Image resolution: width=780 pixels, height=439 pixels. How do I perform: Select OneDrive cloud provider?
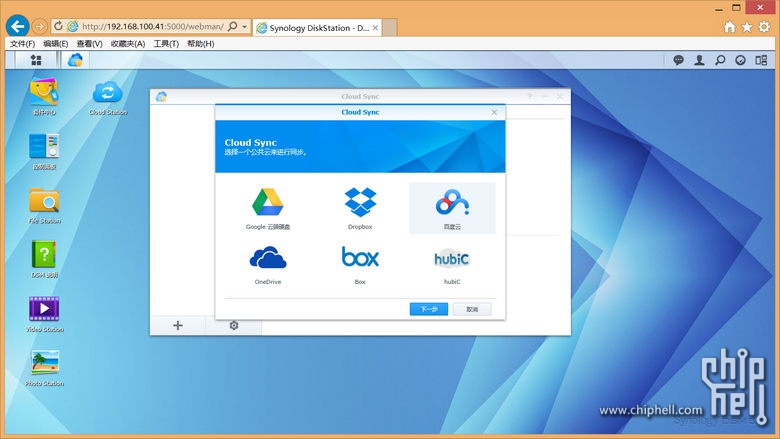coord(268,264)
